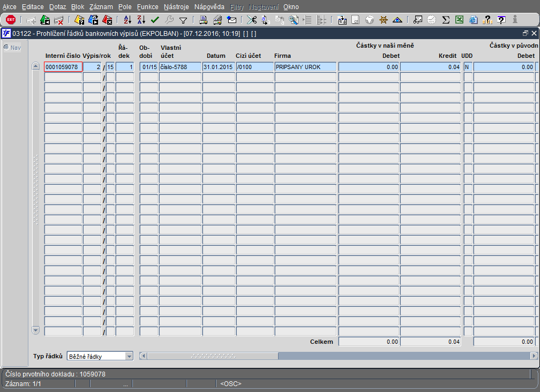Click the Celkem Kredit total 0.04
Image resolution: width=540 pixels, height=392 pixels.
point(430,342)
